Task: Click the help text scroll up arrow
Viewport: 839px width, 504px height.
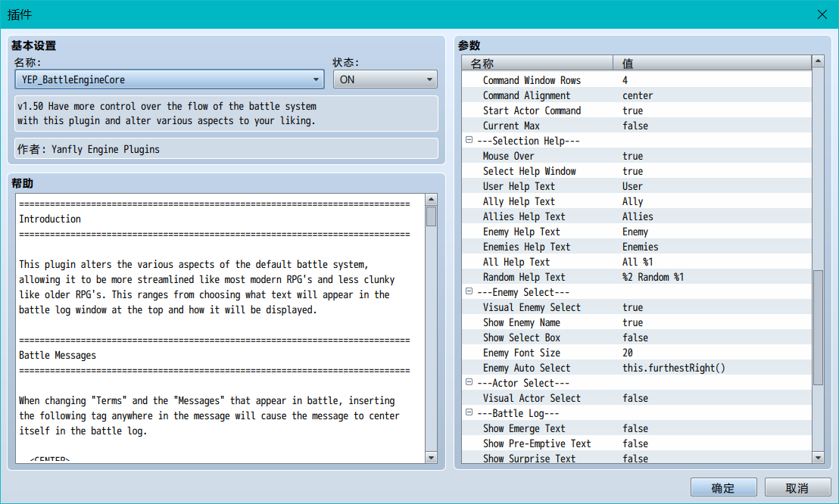Action: pyautogui.click(x=432, y=200)
